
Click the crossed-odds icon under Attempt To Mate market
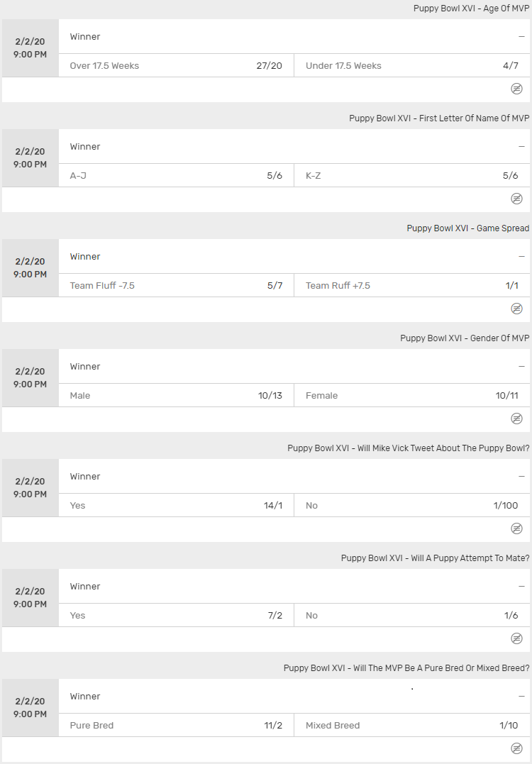517,639
